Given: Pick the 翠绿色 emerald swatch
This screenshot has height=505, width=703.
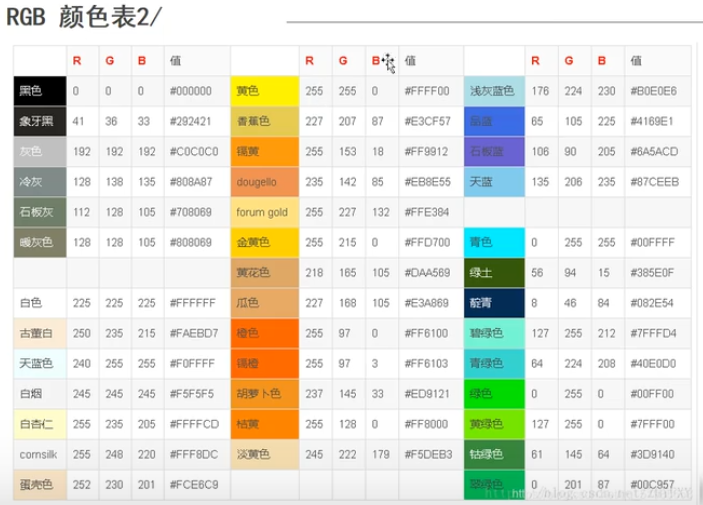Looking at the screenshot, I should click(x=494, y=485).
